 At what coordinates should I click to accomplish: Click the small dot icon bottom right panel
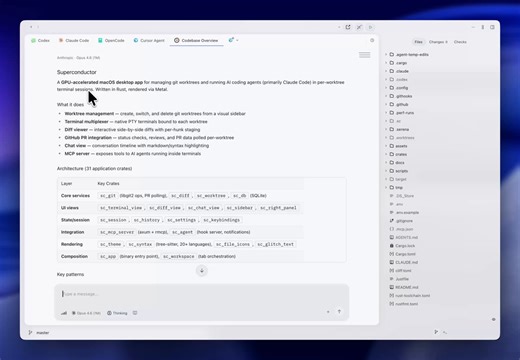(x=493, y=319)
